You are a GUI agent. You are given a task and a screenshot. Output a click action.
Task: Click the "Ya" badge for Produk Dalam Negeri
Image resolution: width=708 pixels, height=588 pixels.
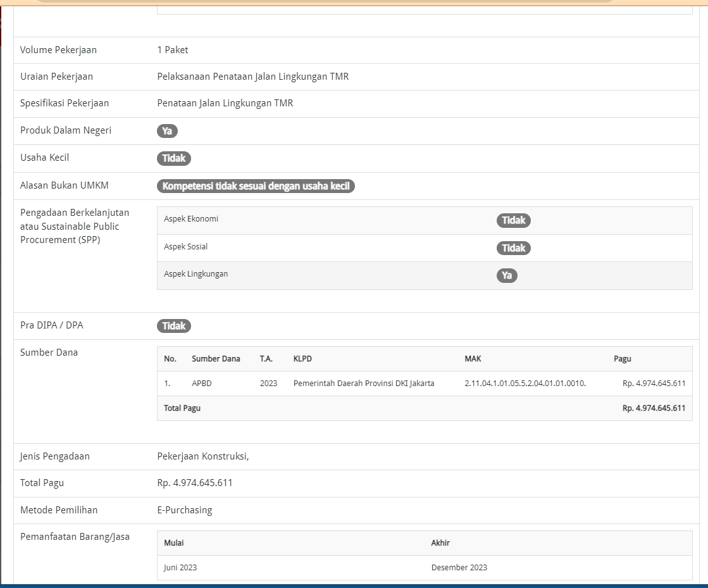coord(167,131)
